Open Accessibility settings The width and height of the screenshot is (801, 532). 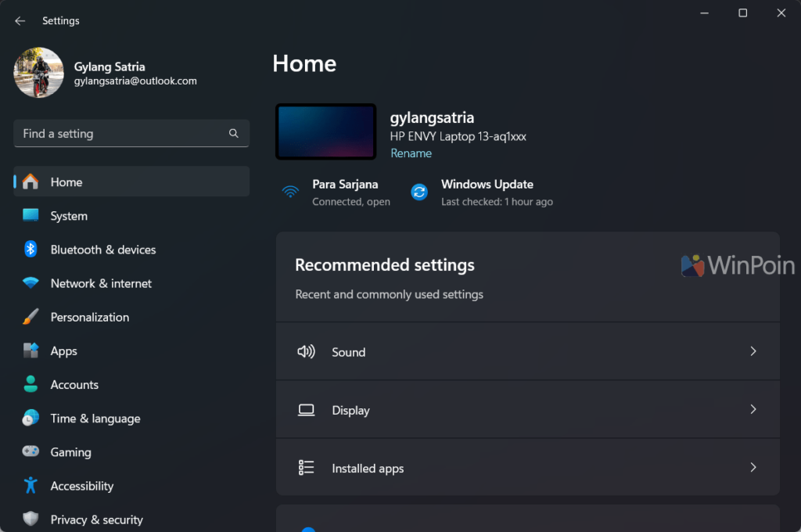131,486
